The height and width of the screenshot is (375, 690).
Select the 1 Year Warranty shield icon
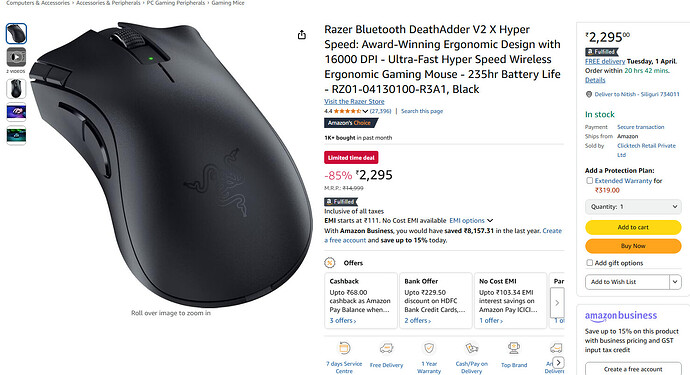(429, 349)
